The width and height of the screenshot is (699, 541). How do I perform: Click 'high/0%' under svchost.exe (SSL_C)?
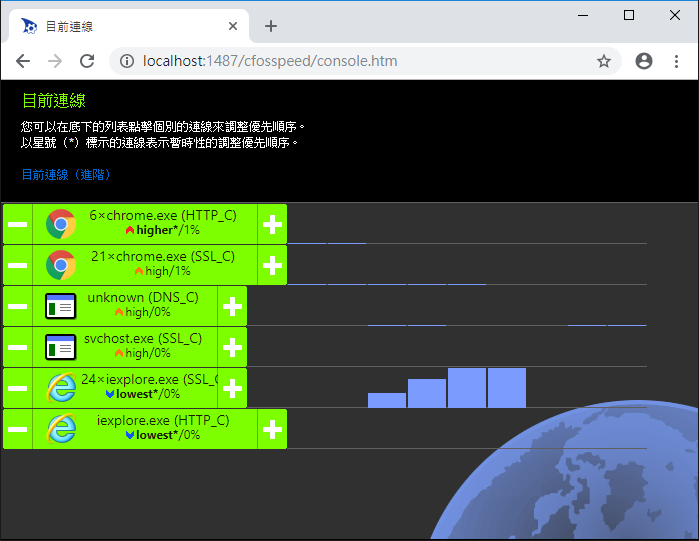coord(143,353)
